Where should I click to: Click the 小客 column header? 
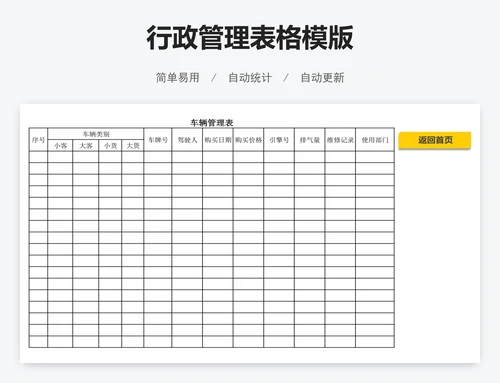60,146
